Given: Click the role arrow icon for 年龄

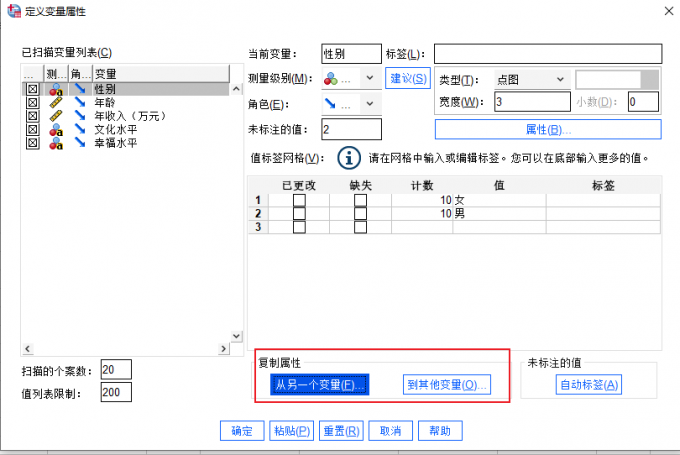Looking at the screenshot, I should pyautogui.click(x=80, y=102).
